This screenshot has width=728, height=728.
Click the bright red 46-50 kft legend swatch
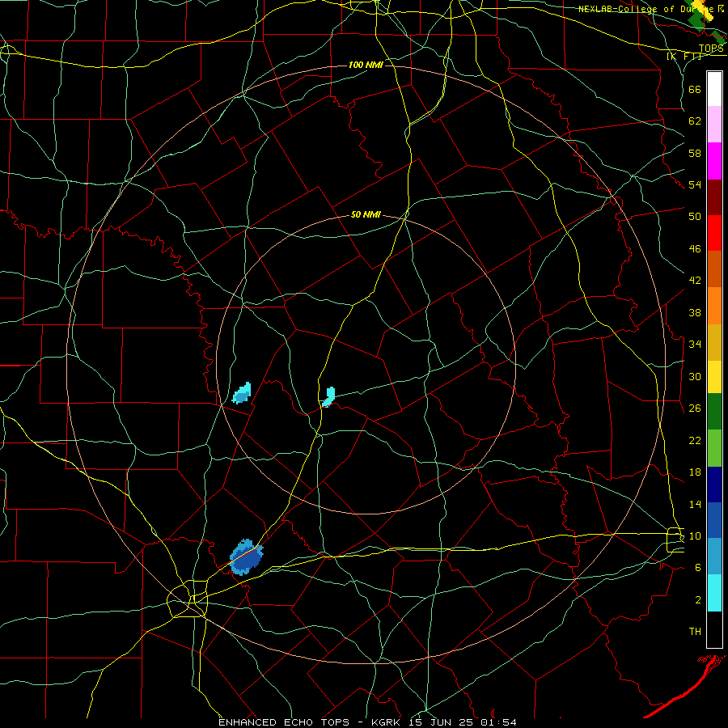pos(714,233)
